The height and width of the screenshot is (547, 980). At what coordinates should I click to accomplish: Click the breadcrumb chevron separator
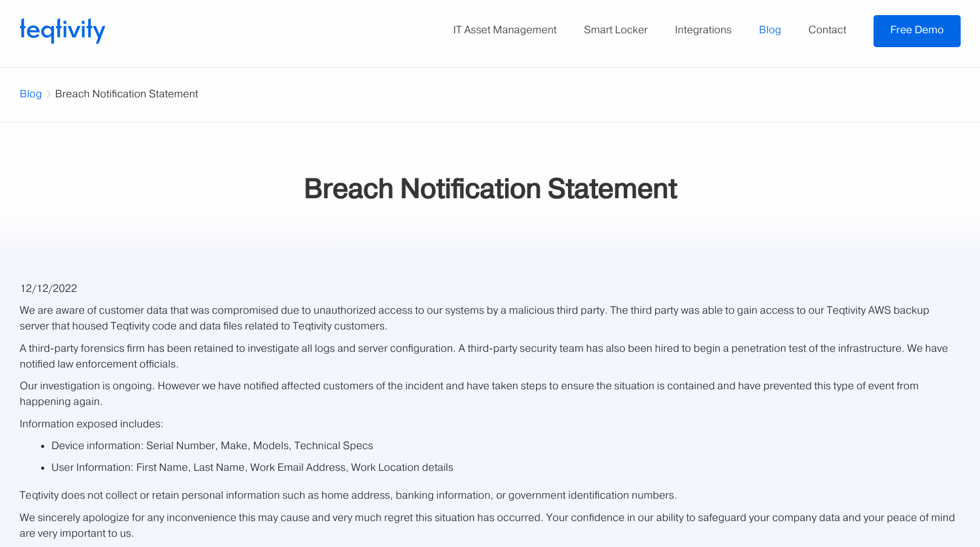point(48,94)
